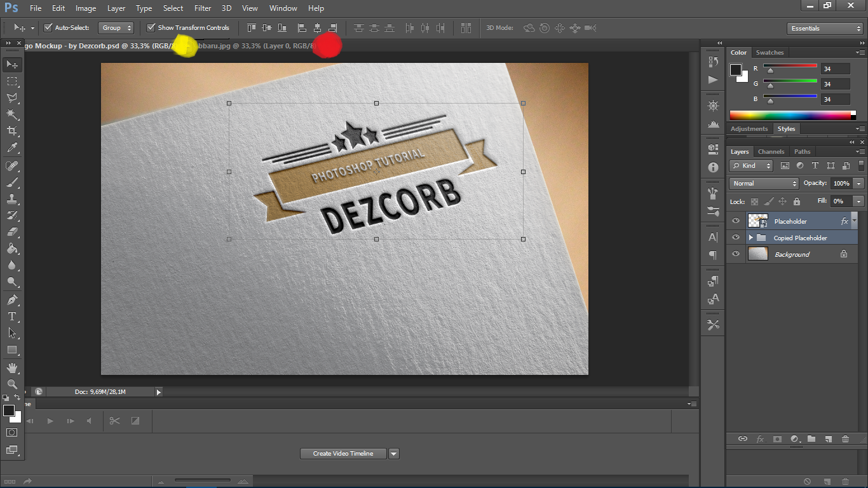Screen dimensions: 868x488
Task: Add a layer mask icon
Action: (776, 439)
